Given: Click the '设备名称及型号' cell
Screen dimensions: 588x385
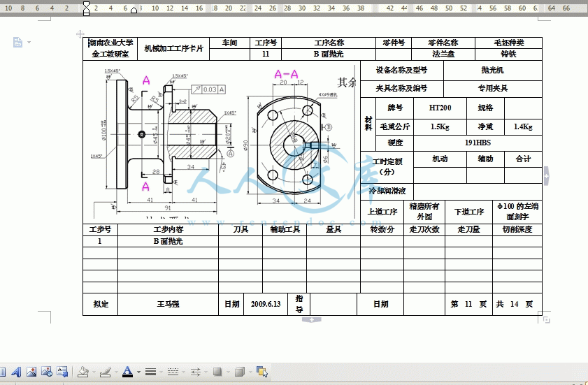Looking at the screenshot, I should [x=401, y=71].
